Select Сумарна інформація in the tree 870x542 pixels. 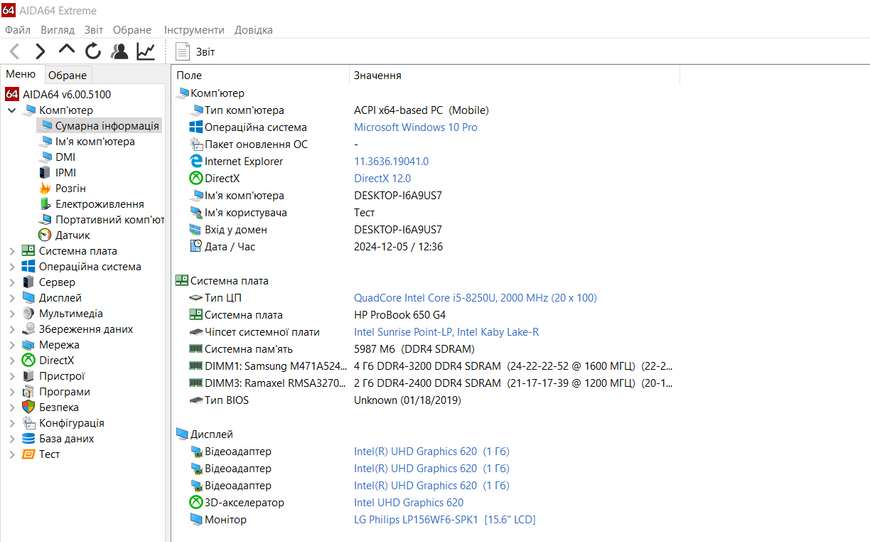pos(100,126)
